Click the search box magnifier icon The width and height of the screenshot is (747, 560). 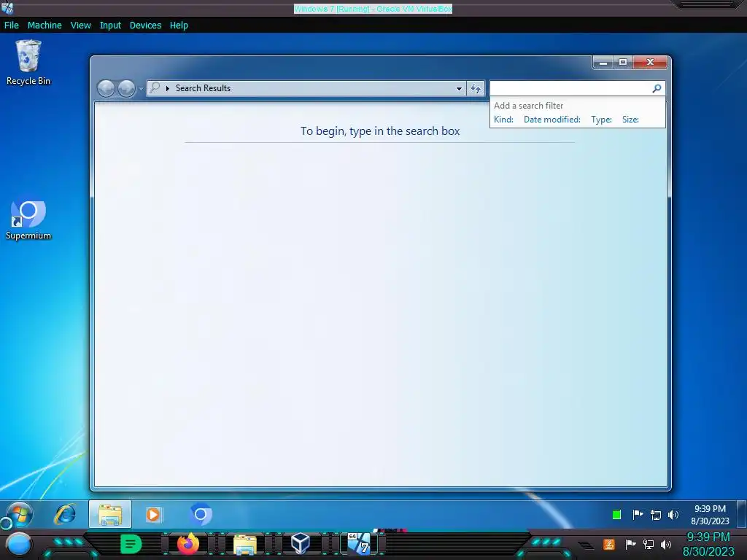tap(657, 88)
